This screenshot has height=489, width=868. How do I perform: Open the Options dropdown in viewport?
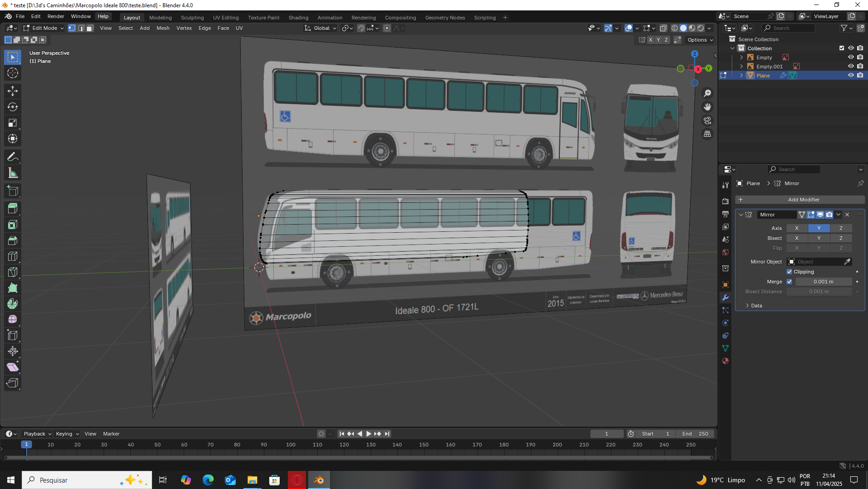pyautogui.click(x=700, y=40)
